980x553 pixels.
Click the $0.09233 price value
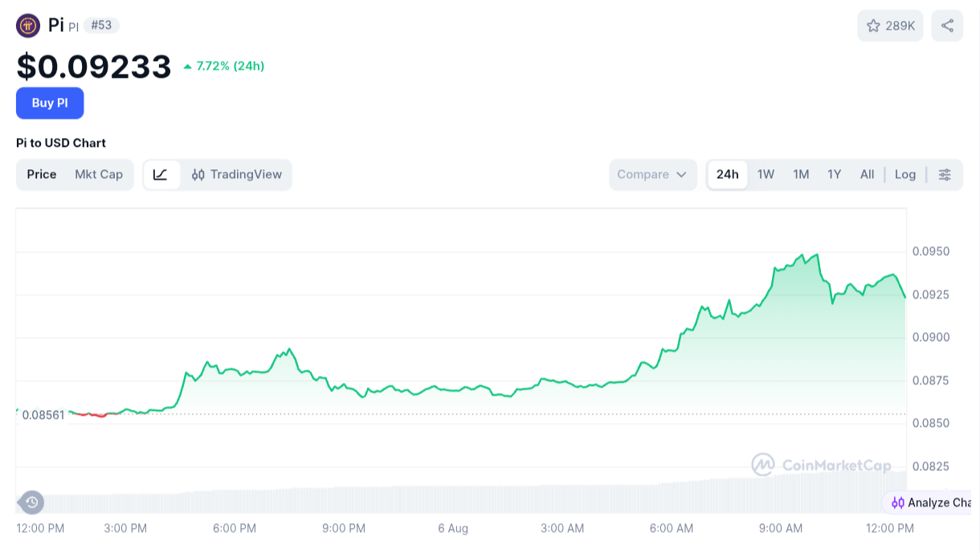pyautogui.click(x=94, y=67)
